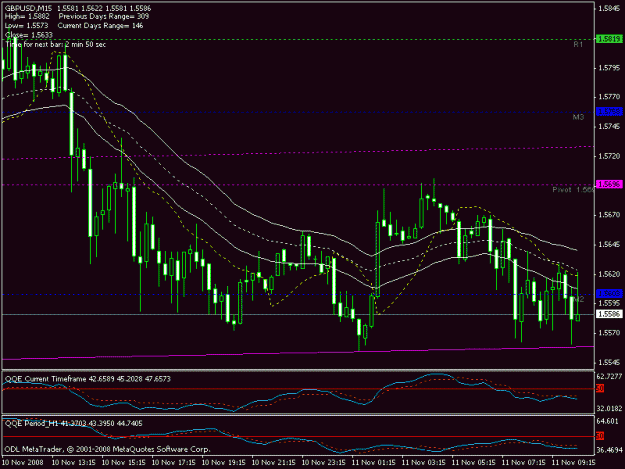Viewport: 625px width, 469px height.
Task: Click the ODL MetaTrader copyright text
Action: point(107,449)
